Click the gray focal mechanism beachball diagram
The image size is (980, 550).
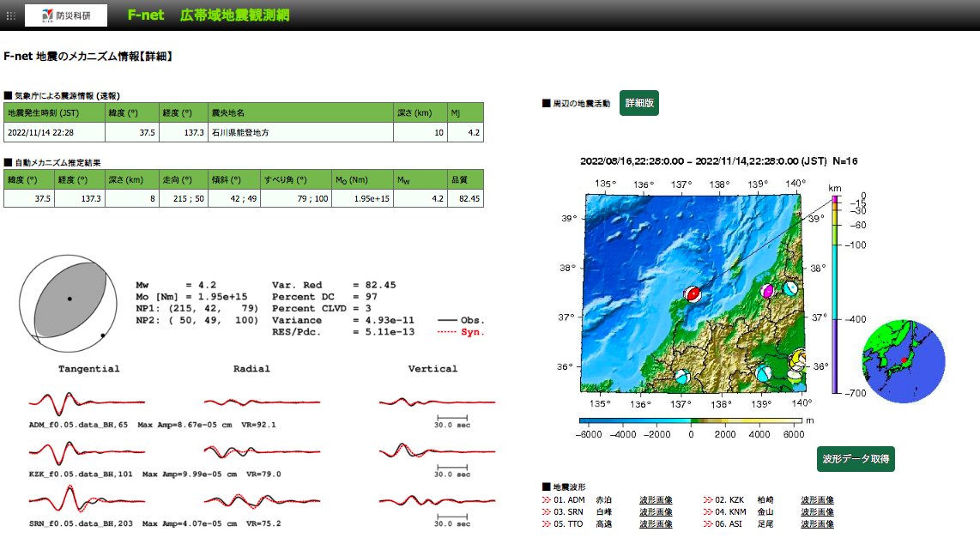[x=68, y=304]
